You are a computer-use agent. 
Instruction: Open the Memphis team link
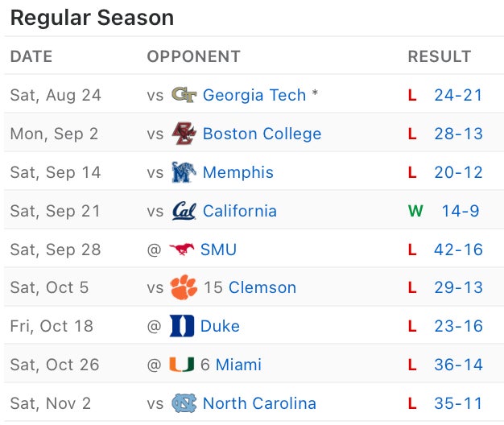[x=238, y=172]
